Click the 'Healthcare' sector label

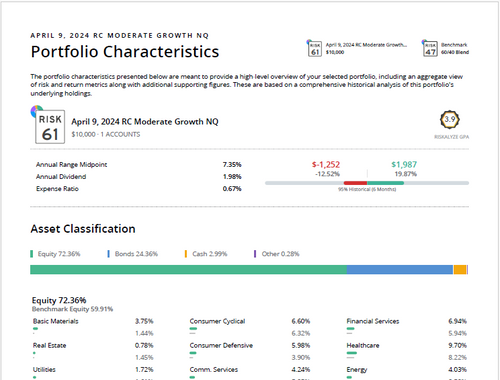[x=363, y=346]
